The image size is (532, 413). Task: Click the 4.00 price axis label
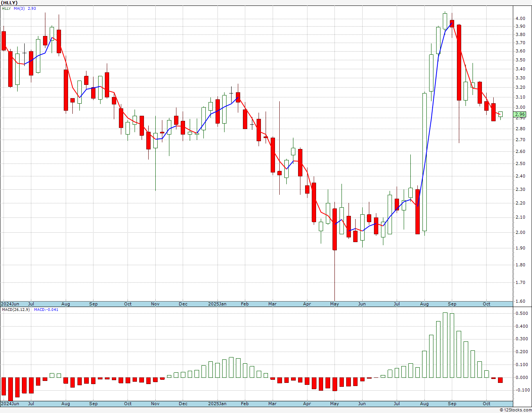pyautogui.click(x=520, y=18)
